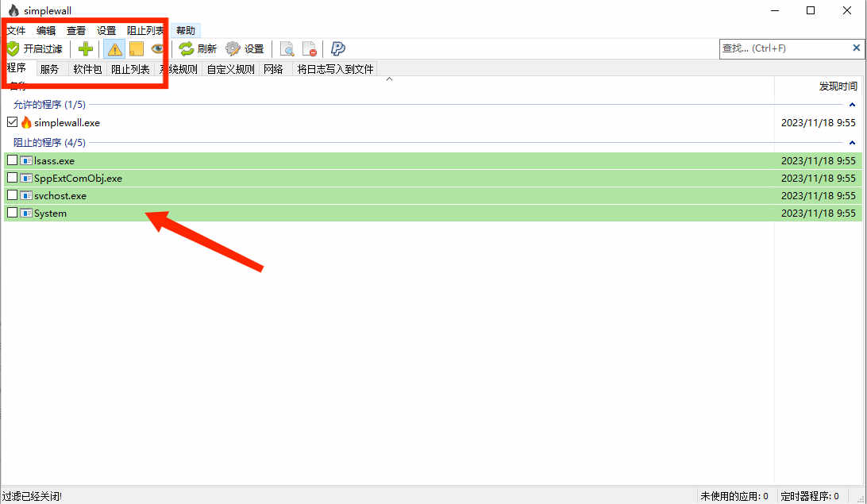Open the 设置 menu in menu bar
Viewport: 867px width, 504px height.
[x=106, y=30]
